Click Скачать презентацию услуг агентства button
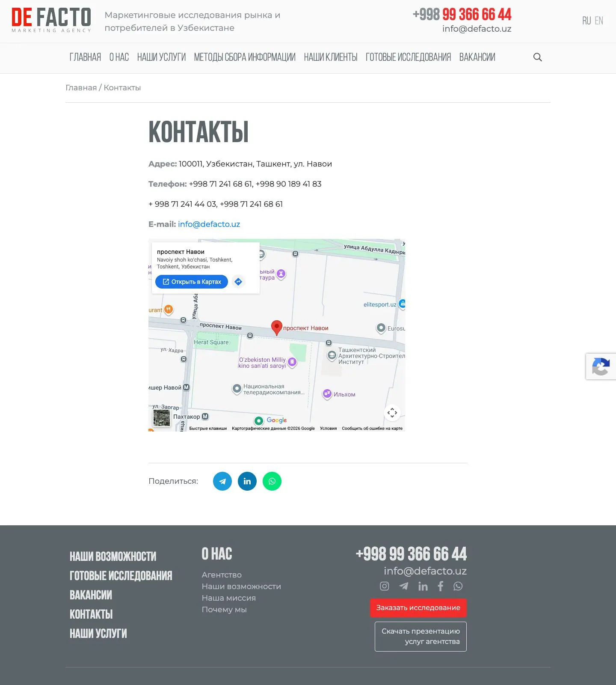Viewport: 616px width, 685px height. (x=421, y=637)
